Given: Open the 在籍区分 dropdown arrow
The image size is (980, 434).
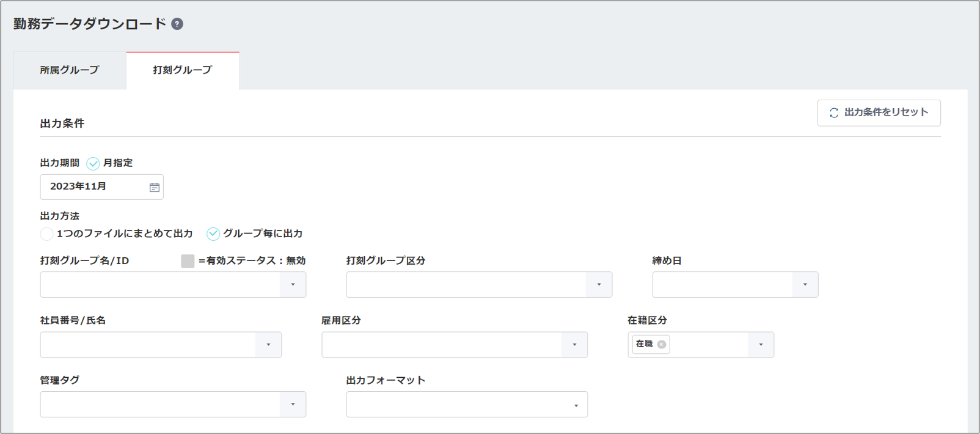Looking at the screenshot, I should [x=761, y=345].
